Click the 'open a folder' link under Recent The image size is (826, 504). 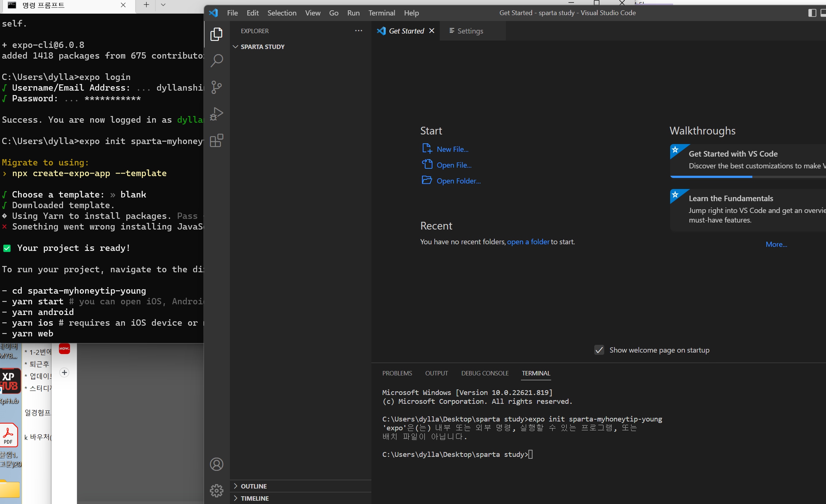[x=528, y=242]
